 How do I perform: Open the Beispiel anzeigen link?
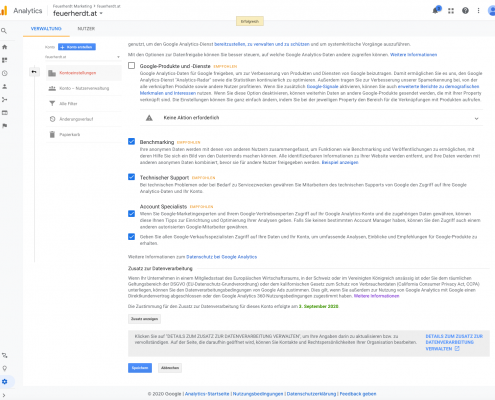[x=340, y=162]
